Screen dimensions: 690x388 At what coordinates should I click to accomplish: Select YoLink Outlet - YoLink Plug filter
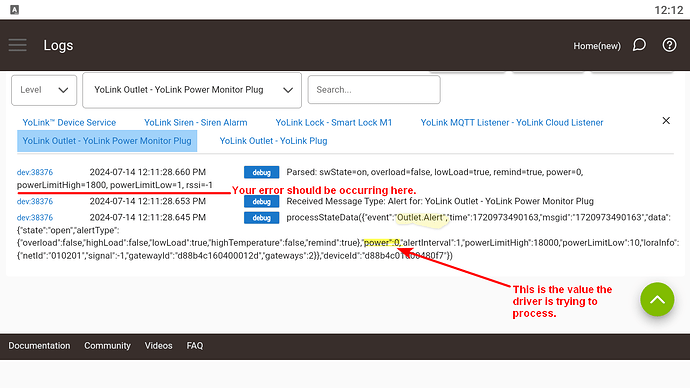click(273, 141)
